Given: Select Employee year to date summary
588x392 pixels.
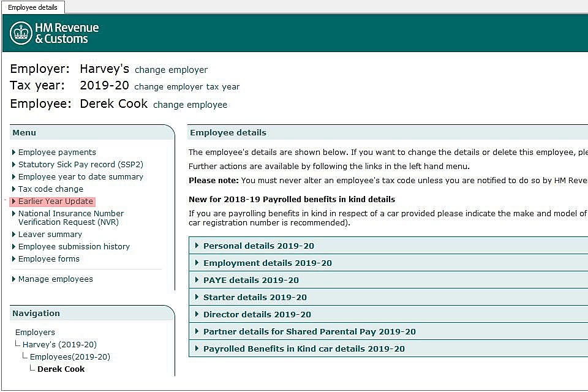Looking at the screenshot, I should click(x=80, y=177).
